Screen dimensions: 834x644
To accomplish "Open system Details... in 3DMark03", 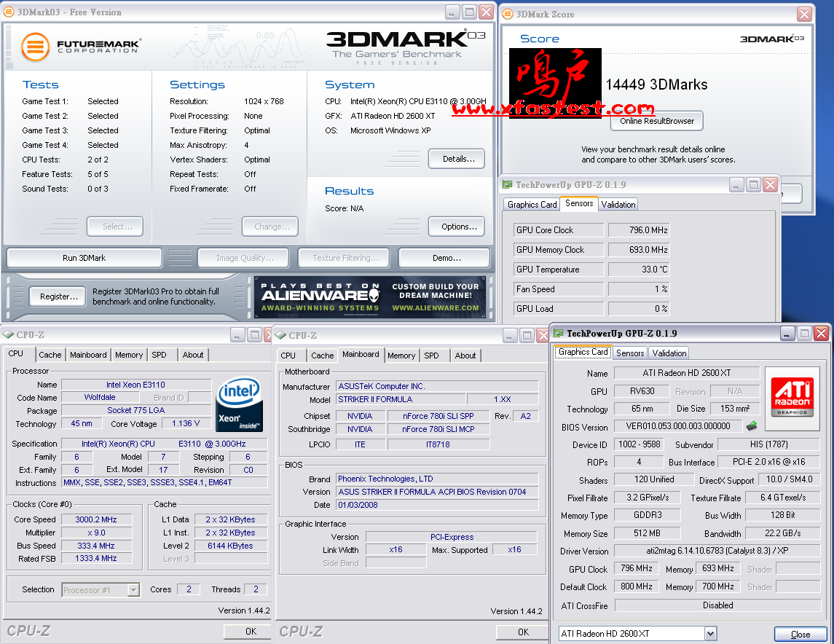I will 457,159.
